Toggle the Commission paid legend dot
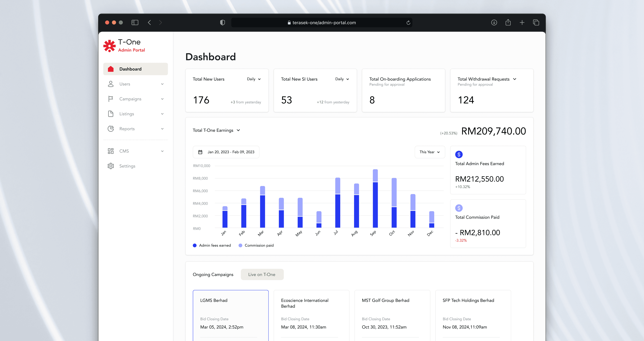This screenshot has width=644, height=341. [x=240, y=246]
